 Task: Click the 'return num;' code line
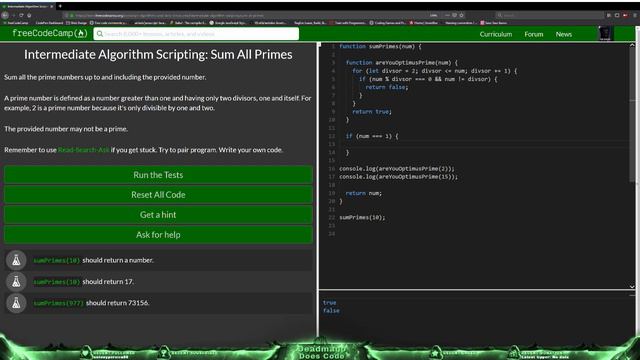point(363,193)
